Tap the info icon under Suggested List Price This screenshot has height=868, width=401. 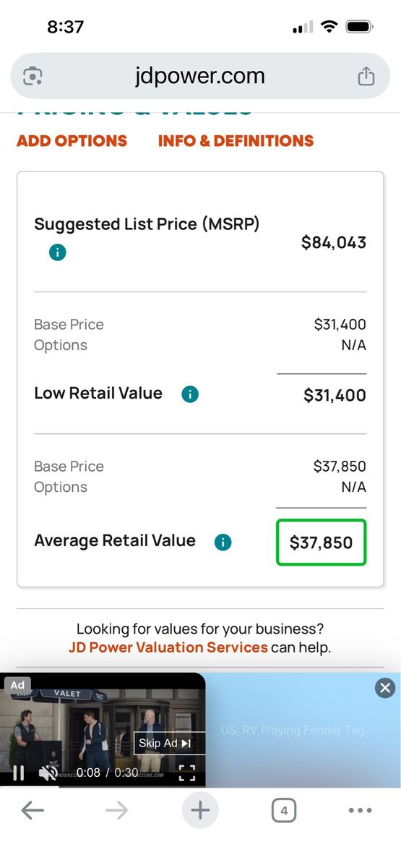[57, 252]
